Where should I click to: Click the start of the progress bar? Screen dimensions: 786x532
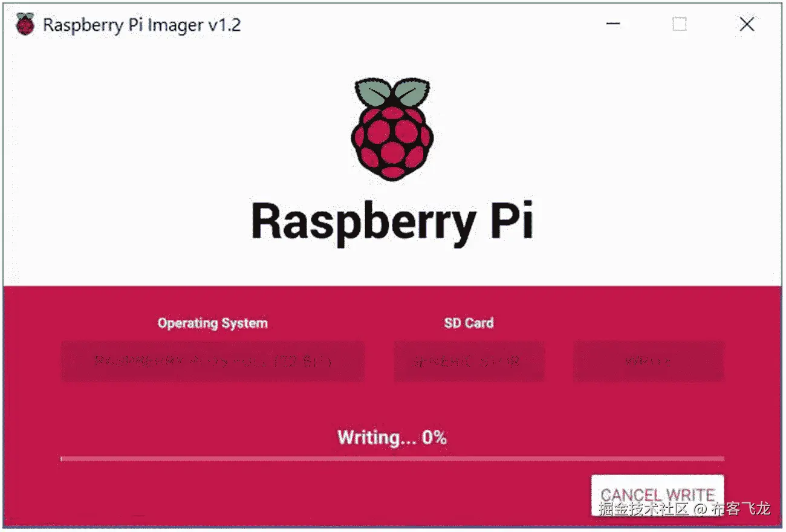[x=64, y=459]
